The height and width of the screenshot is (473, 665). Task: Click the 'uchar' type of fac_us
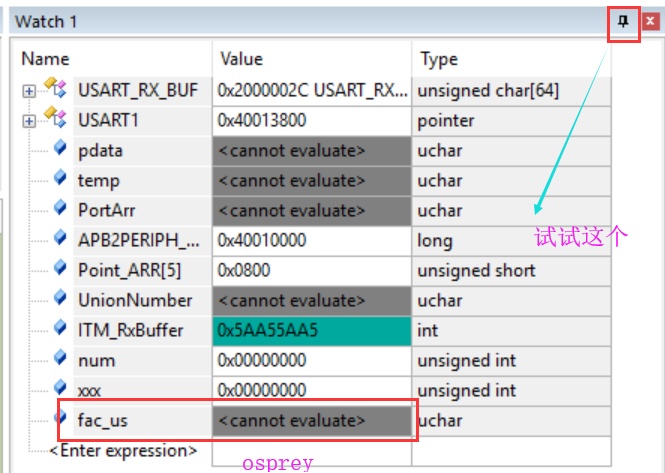click(x=511, y=421)
